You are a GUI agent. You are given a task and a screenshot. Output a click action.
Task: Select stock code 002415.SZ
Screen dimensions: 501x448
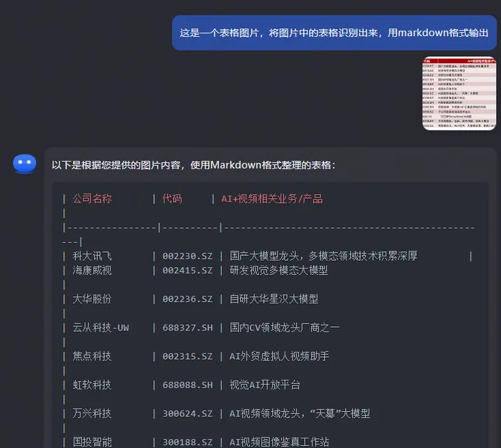pos(187,271)
